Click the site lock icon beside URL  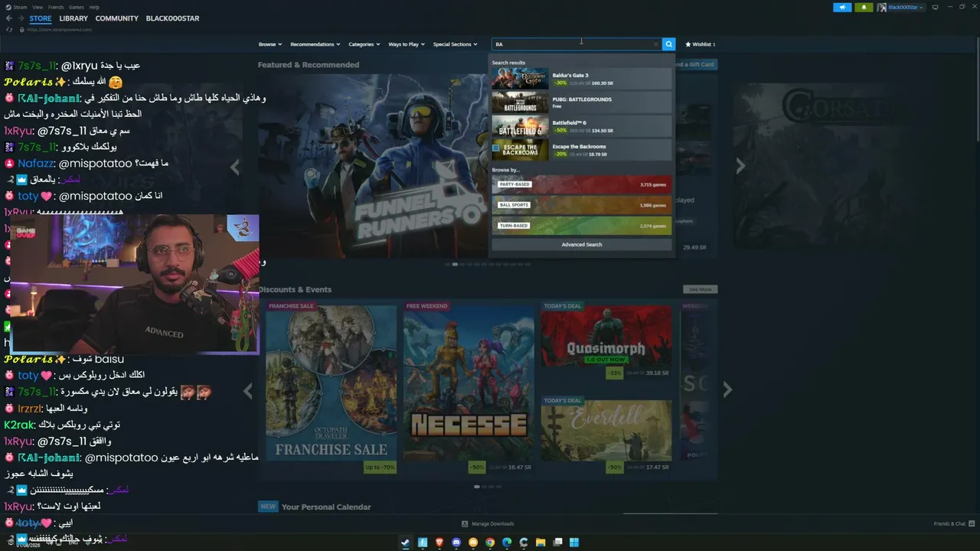(x=22, y=29)
